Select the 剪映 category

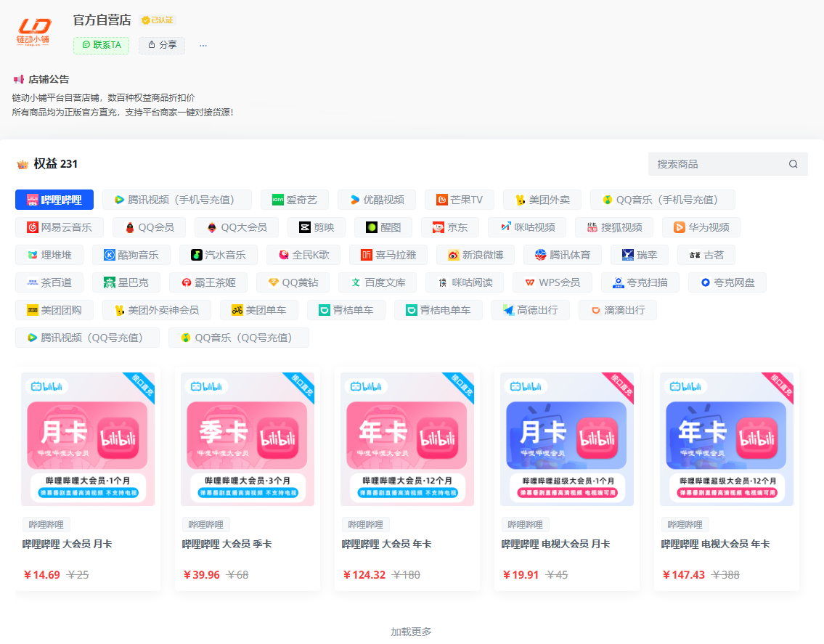[317, 227]
